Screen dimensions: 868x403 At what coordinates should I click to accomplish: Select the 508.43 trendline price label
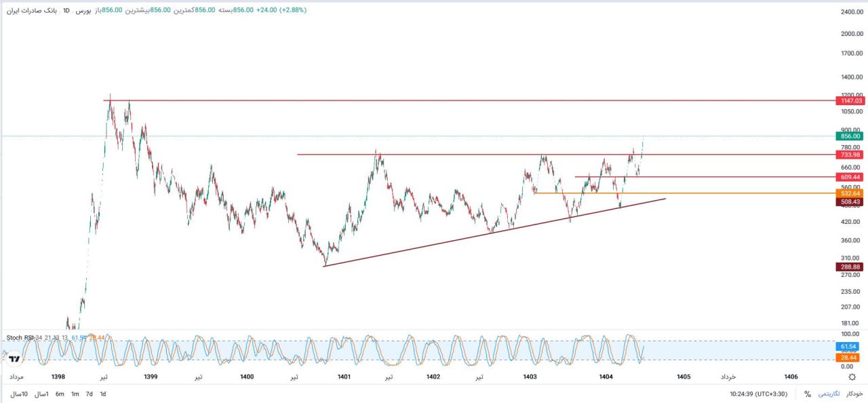coord(851,201)
